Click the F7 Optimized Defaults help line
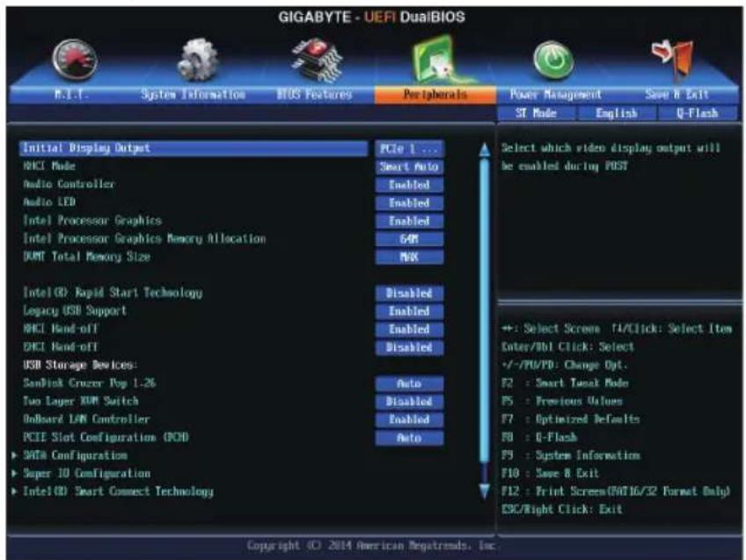The height and width of the screenshot is (560, 746). click(570, 419)
